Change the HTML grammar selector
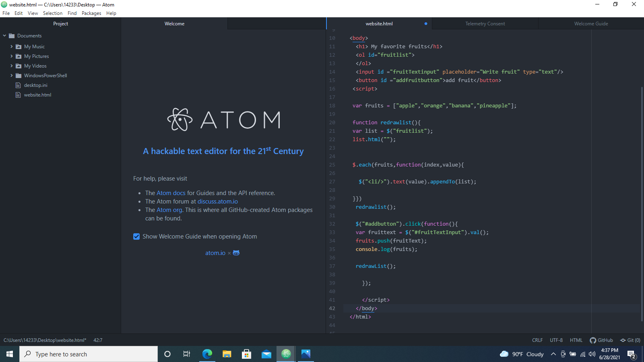This screenshot has height=362, width=644. 576,340
